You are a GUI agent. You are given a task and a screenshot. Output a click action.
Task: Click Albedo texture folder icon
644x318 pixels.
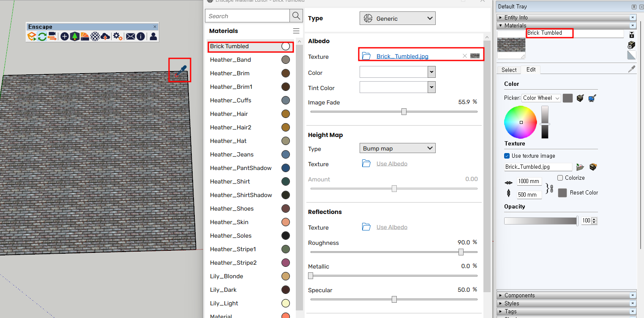tap(366, 56)
